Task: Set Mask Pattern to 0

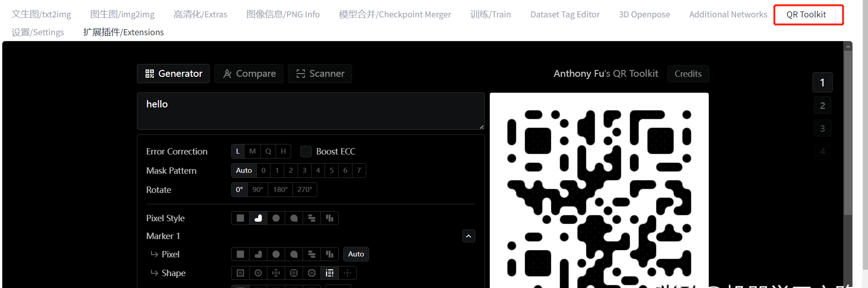Action: point(263,171)
